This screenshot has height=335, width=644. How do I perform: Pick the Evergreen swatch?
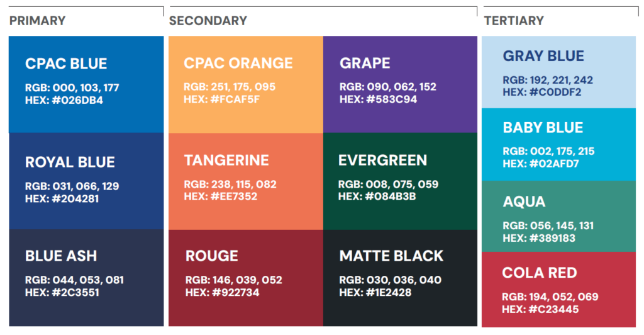pyautogui.click(x=400, y=181)
